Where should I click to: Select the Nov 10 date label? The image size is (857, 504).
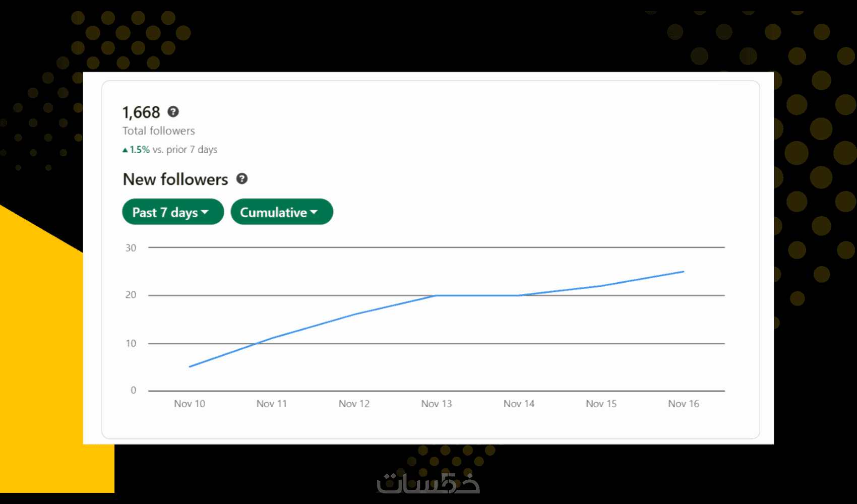click(x=190, y=404)
